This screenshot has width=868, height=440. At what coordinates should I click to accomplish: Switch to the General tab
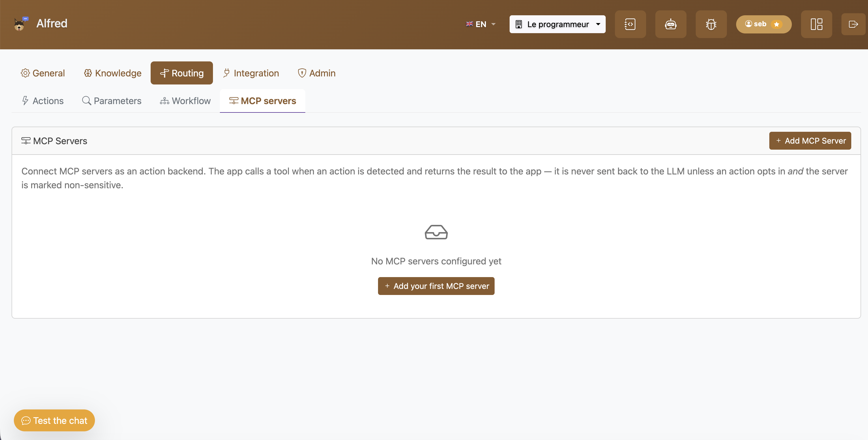(x=43, y=73)
